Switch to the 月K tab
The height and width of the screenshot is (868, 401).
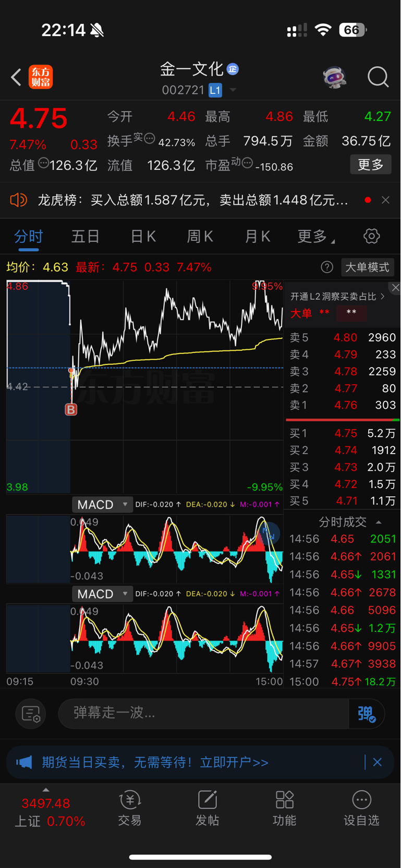(x=258, y=237)
